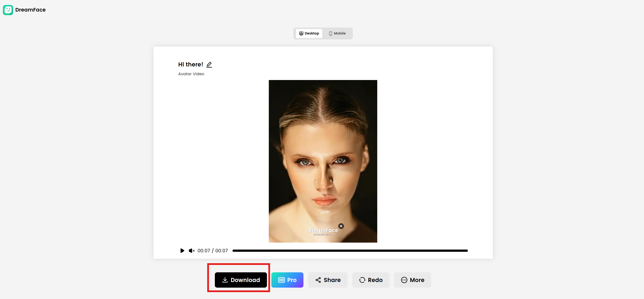This screenshot has width=644, height=299.
Task: Toggle playback with the play button
Action: coord(182,250)
